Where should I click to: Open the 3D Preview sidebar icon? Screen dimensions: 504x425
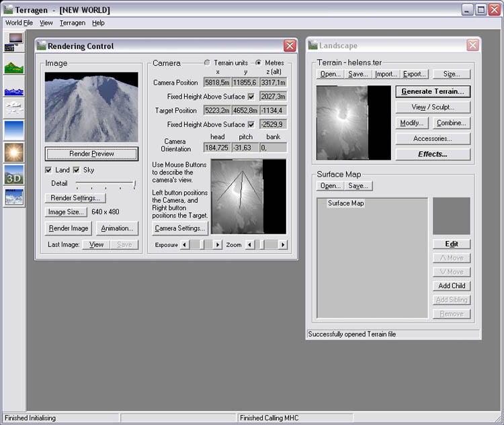(x=13, y=175)
